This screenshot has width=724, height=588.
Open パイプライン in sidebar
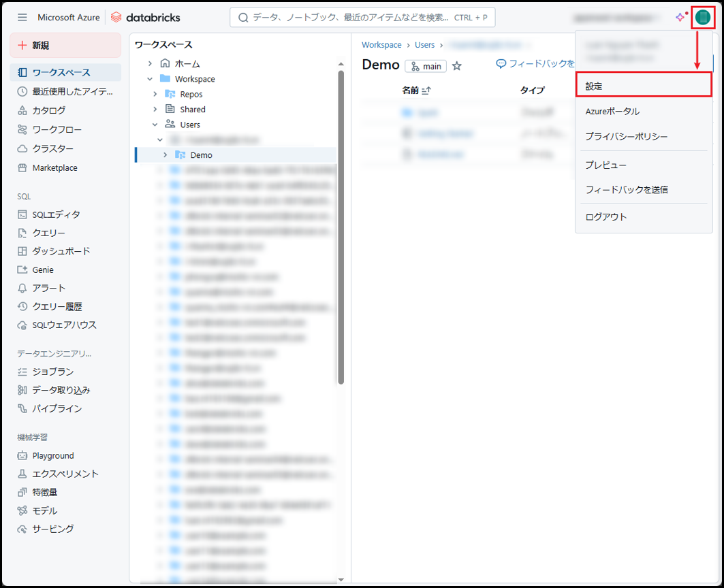65,408
